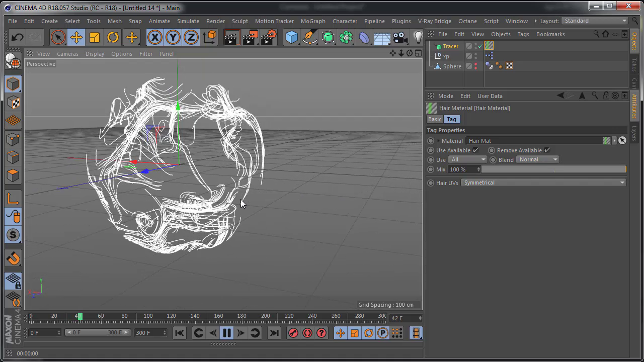Viewport: 644px width, 362px height.
Task: Switch to the Basic tab
Action: [x=435, y=119]
